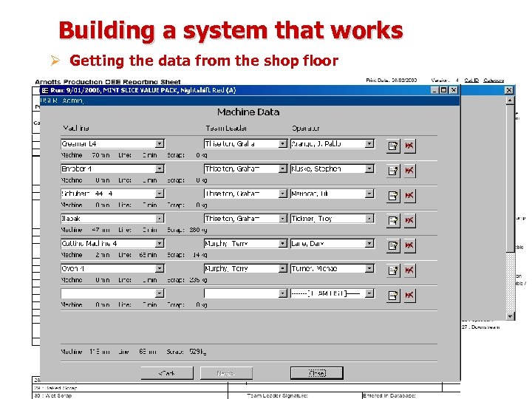Delete the Creamer L4 row with red icon

click(409, 146)
